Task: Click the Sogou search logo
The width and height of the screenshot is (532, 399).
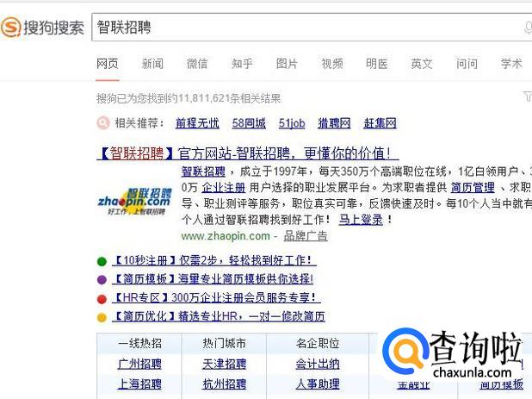Action: click(x=43, y=28)
